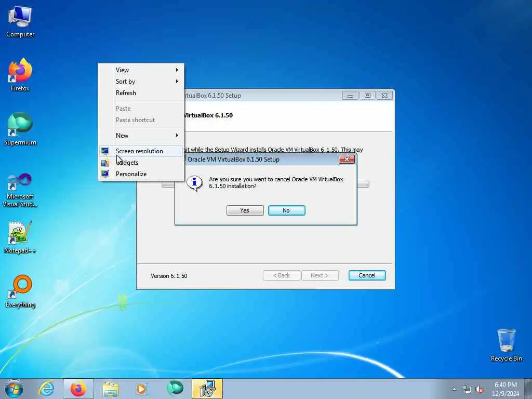Show hidden tray icons arrow
Screen dimensions: 532x399
point(454,390)
